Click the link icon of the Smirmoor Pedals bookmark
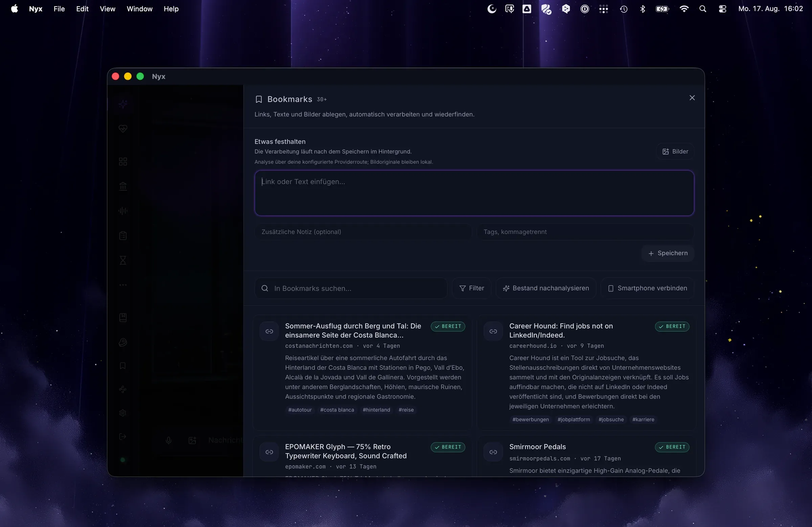This screenshot has width=812, height=527. pyautogui.click(x=493, y=452)
